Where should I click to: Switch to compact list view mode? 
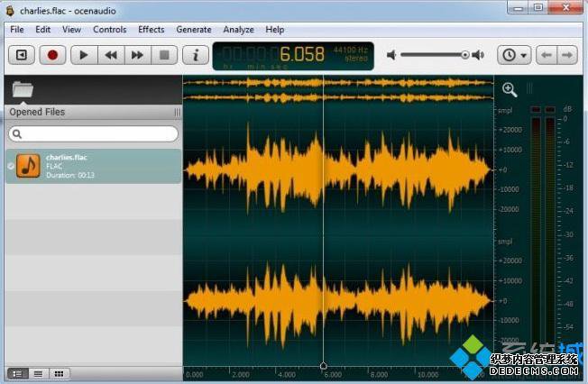pos(38,373)
